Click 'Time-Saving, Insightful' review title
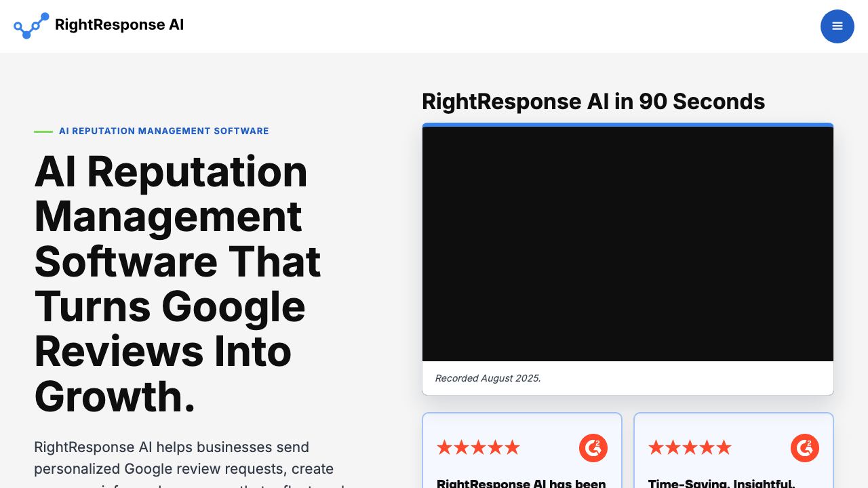The width and height of the screenshot is (868, 488). click(722, 483)
